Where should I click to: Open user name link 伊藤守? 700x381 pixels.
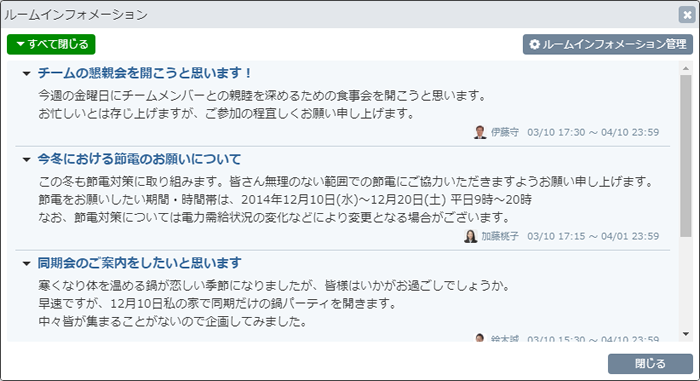pyautogui.click(x=505, y=132)
